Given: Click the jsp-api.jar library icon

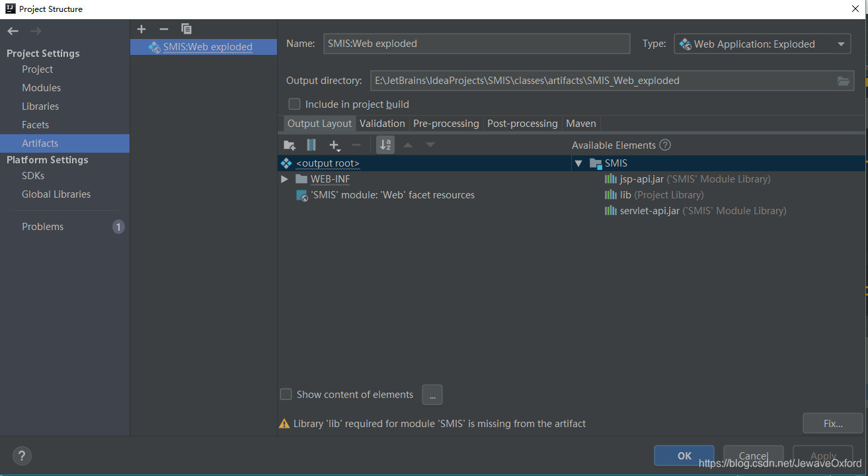Looking at the screenshot, I should (611, 179).
